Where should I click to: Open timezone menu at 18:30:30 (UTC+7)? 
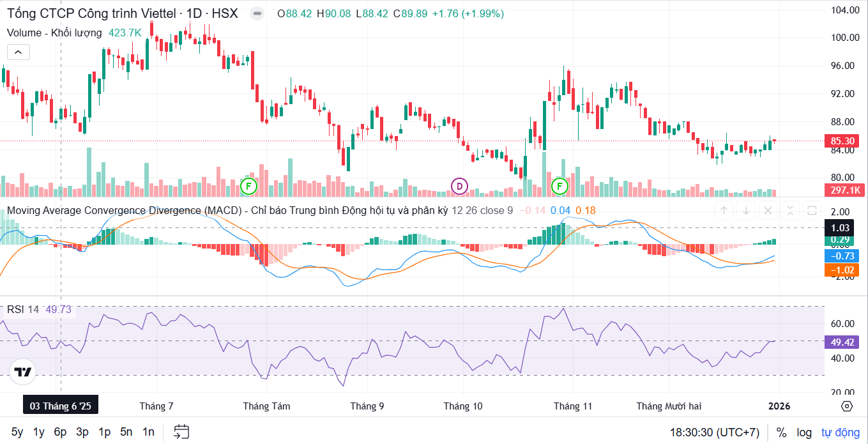coord(714,433)
